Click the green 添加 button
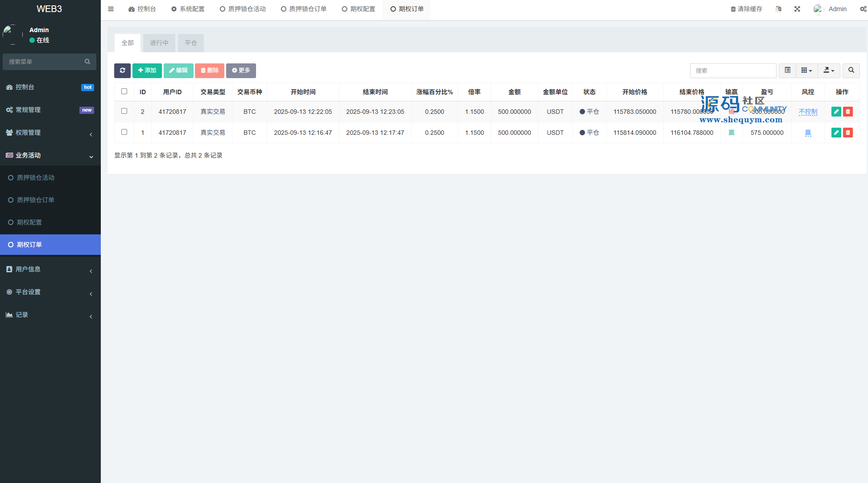Screen dimensions: 868x483 (147, 71)
